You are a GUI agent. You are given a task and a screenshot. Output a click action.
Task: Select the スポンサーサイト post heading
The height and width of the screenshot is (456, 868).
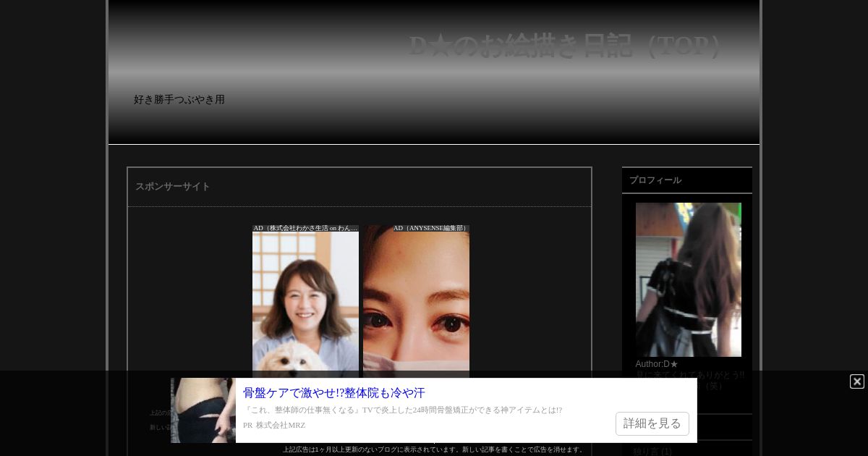click(173, 187)
